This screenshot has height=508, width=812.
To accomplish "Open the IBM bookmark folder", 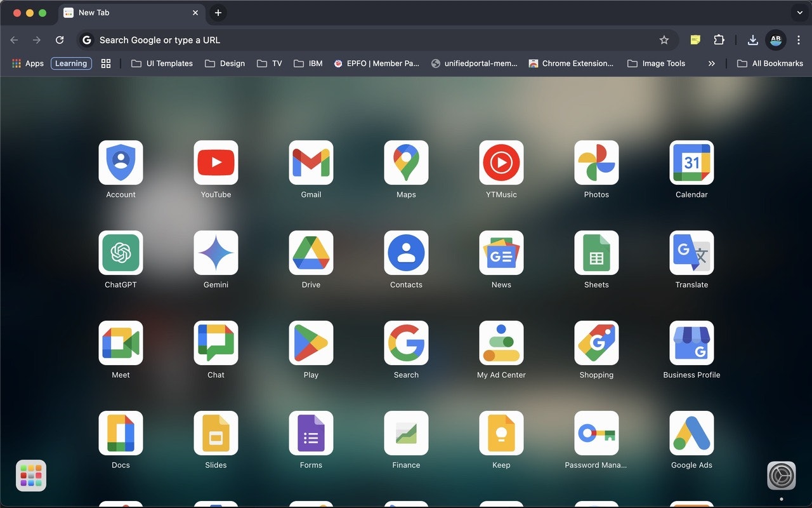I will click(x=308, y=63).
